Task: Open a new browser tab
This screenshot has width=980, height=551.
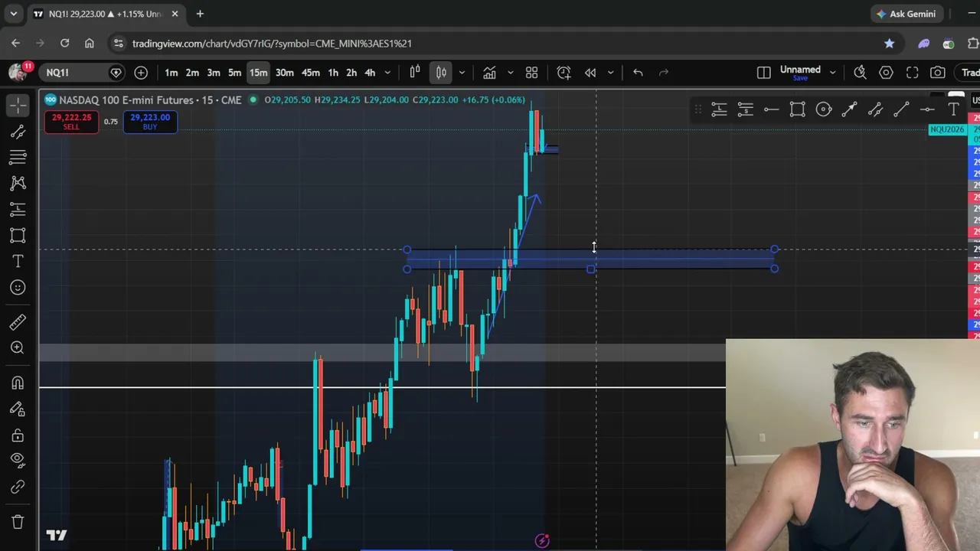Action: point(200,14)
